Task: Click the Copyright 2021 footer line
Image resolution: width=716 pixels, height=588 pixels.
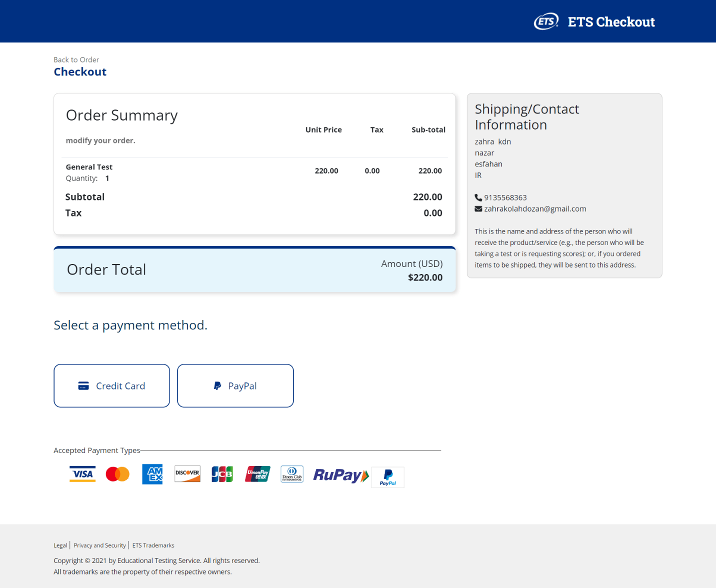Action: click(x=156, y=560)
